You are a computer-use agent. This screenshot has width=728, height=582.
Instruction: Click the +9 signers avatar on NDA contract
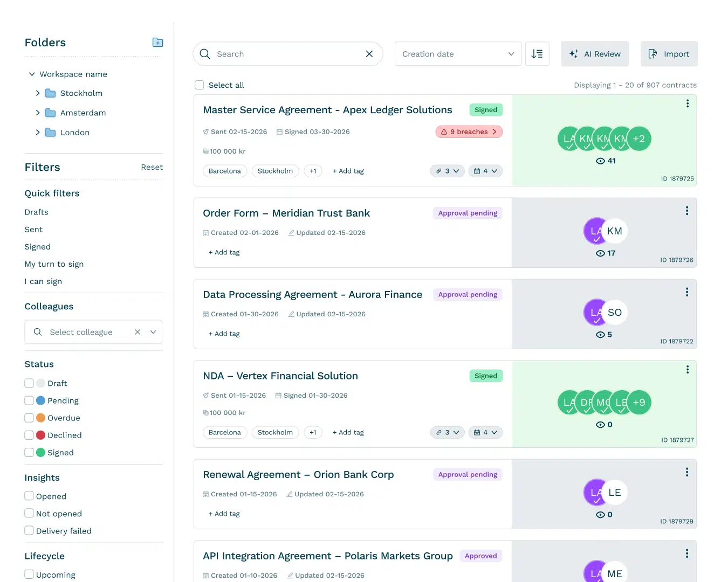click(639, 403)
